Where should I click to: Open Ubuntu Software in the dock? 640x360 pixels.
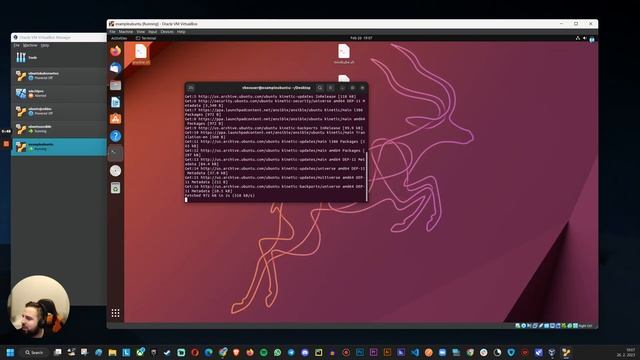[116, 119]
